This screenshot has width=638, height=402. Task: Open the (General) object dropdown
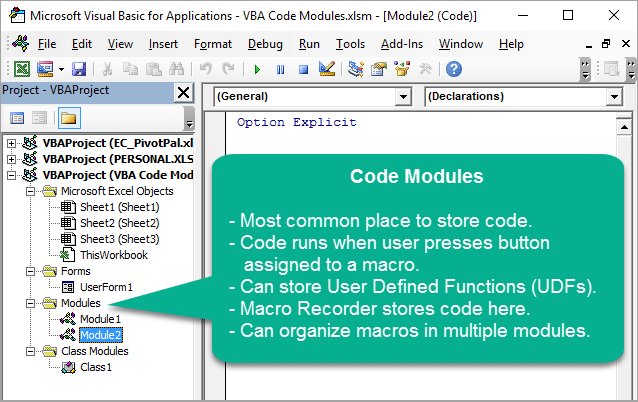tap(403, 97)
